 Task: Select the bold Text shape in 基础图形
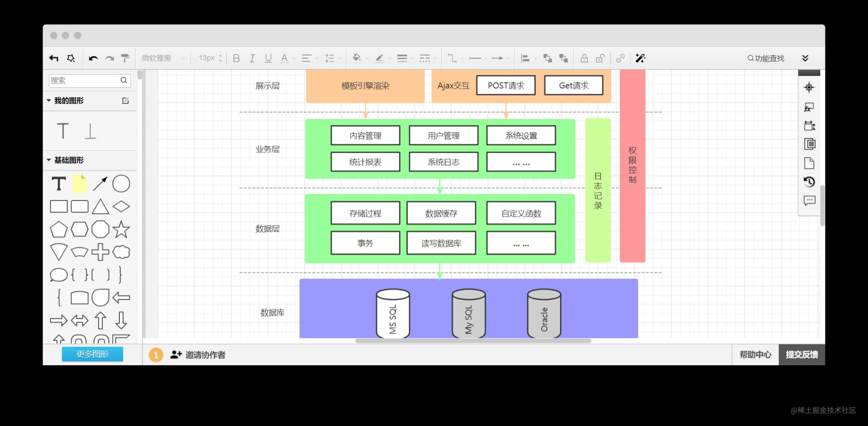[x=59, y=184]
